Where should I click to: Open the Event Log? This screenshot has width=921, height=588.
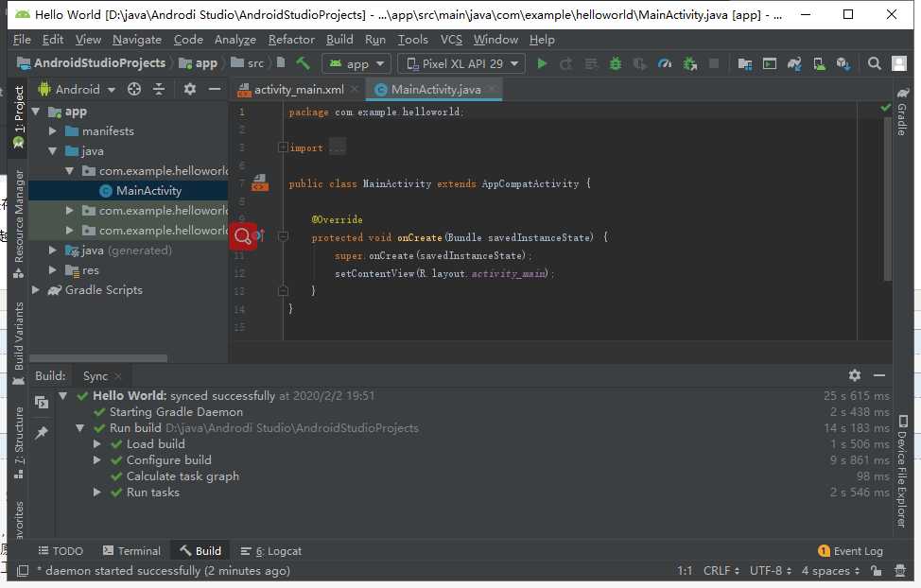[x=850, y=551]
